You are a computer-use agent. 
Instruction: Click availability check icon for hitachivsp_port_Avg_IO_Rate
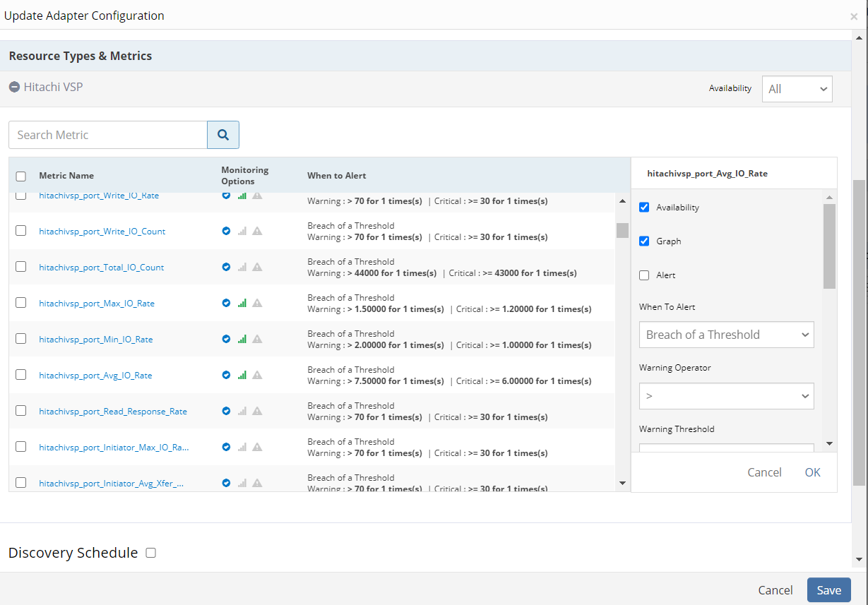pyautogui.click(x=226, y=375)
